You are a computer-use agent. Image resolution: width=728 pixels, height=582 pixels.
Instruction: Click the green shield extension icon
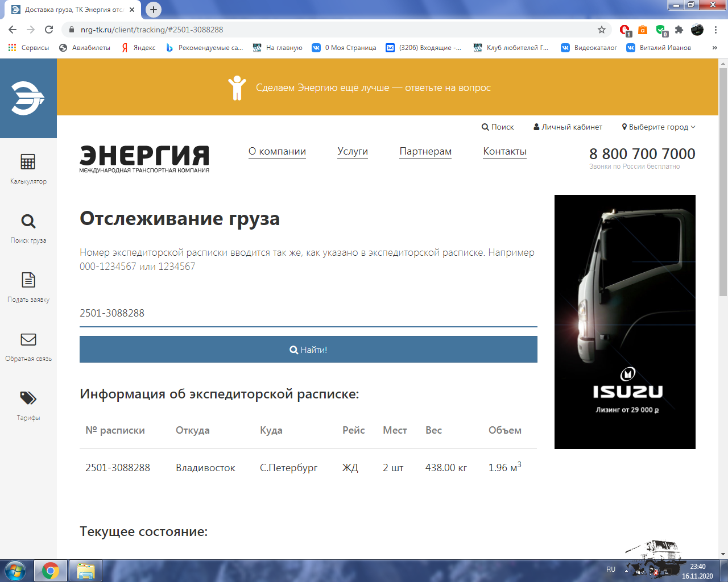coord(661,30)
